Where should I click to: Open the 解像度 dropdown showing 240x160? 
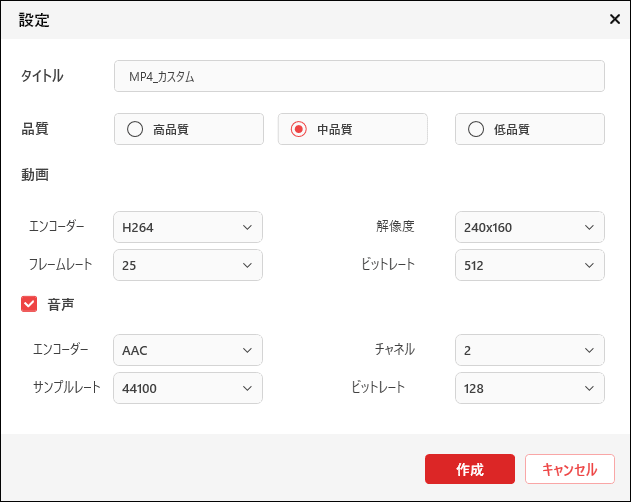tap(530, 227)
